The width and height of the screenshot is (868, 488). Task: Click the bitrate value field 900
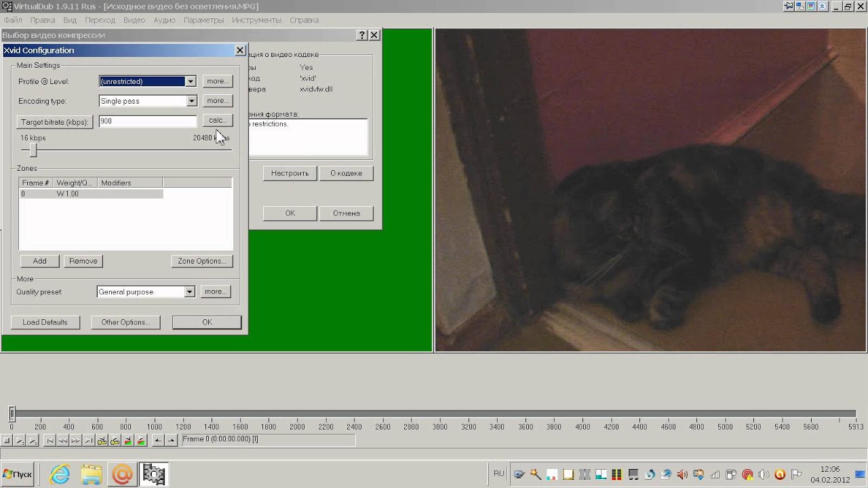147,121
